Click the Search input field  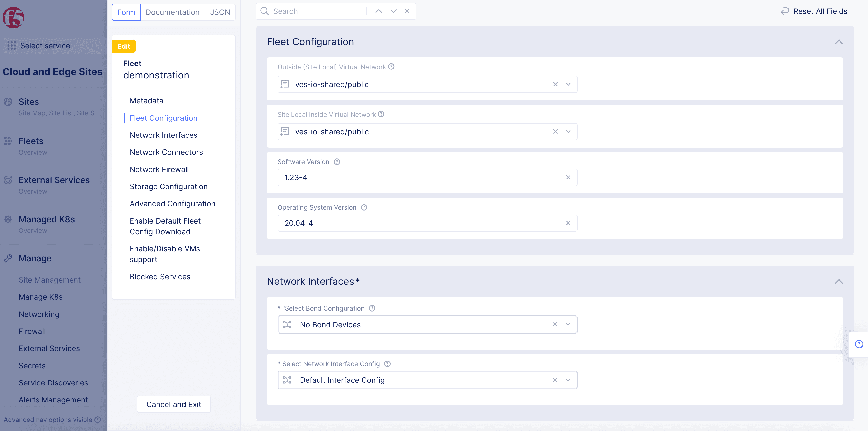click(x=317, y=11)
